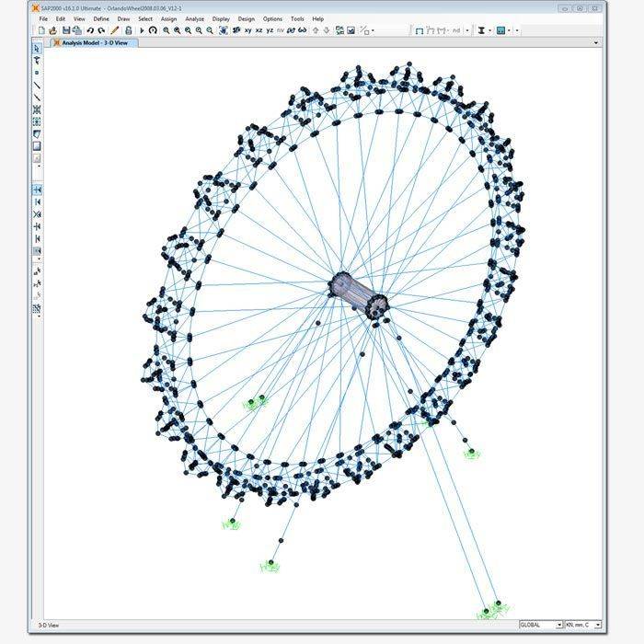Click the Lock/Unlock Model padlock icon
Image resolution: width=644 pixels, height=644 pixels.
127,30
